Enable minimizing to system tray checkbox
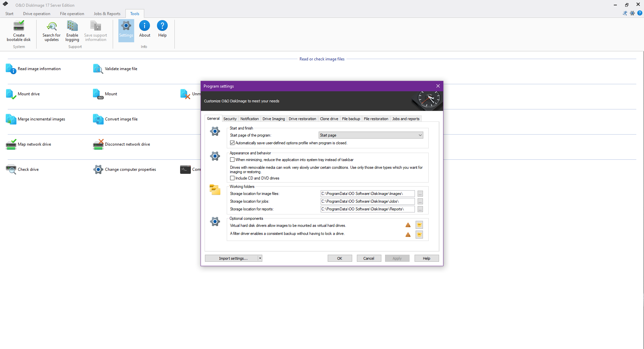644x349 pixels. pos(232,160)
